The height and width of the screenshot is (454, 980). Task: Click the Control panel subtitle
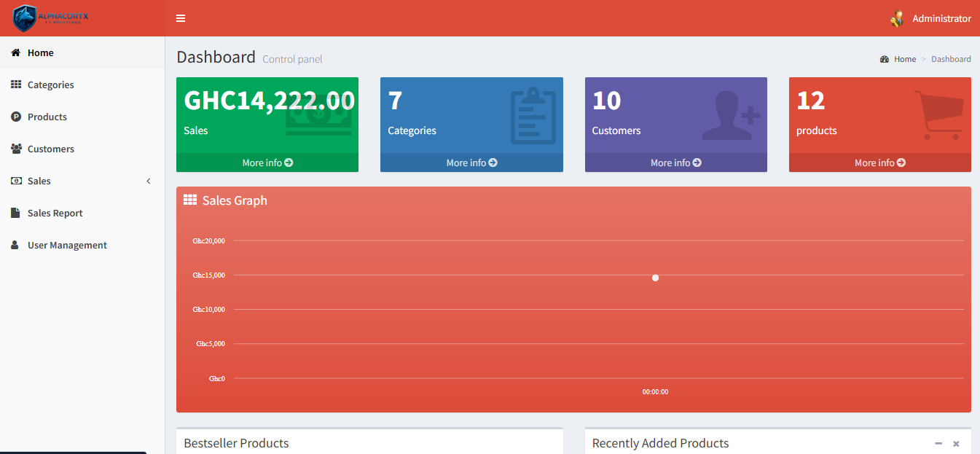coord(292,59)
